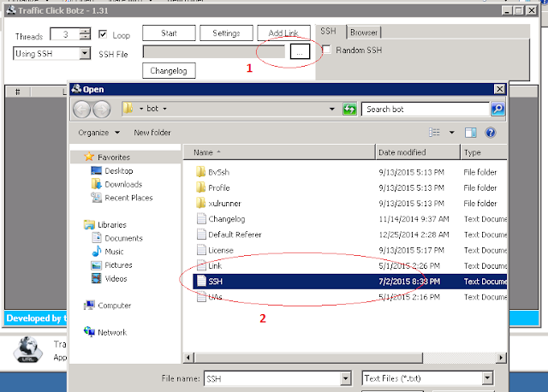Click the SSH File browse (...) button

click(300, 51)
